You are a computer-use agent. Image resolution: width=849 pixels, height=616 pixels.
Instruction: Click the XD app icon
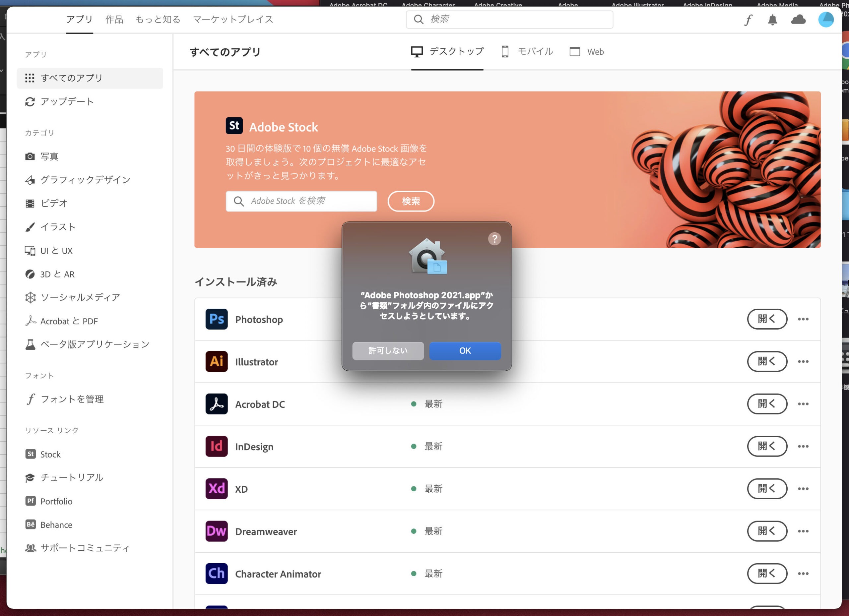pos(216,489)
